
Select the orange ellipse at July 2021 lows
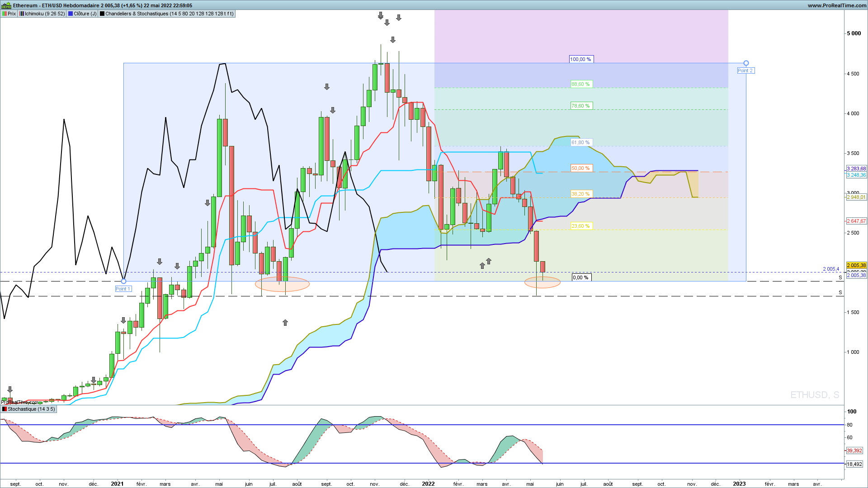pos(282,284)
